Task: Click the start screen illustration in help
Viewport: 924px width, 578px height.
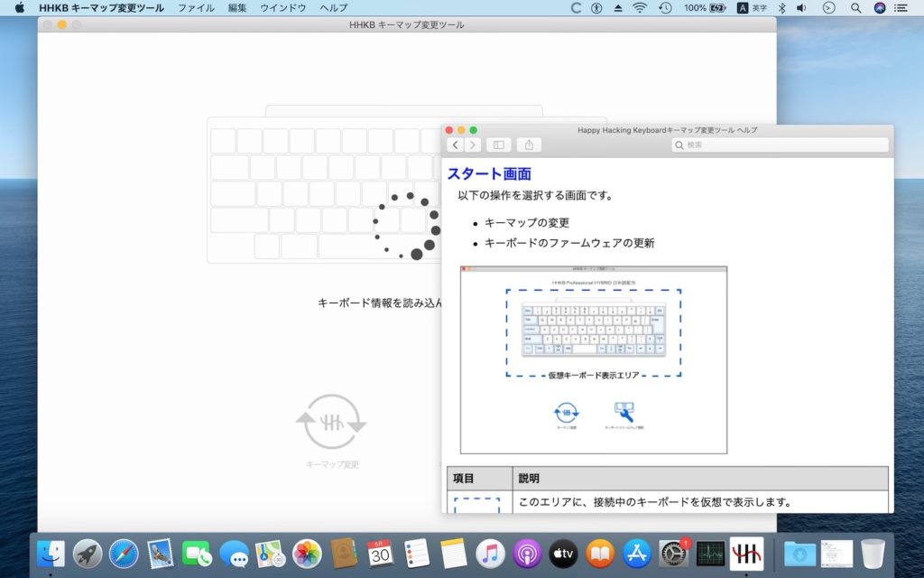Action: 594,359
